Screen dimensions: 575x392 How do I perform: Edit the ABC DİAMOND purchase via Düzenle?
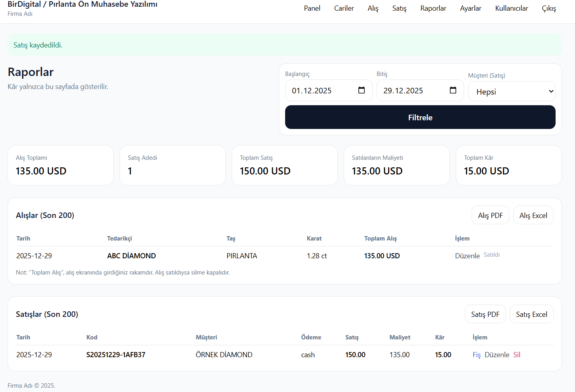[x=467, y=256]
